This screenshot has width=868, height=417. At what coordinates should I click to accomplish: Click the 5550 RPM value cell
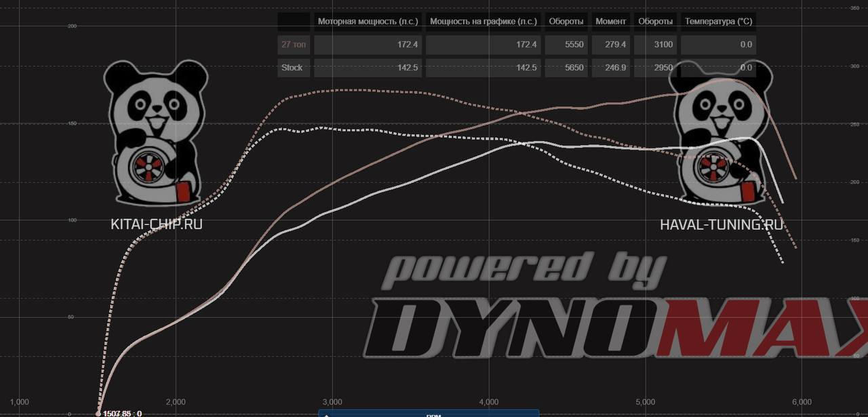coord(566,45)
